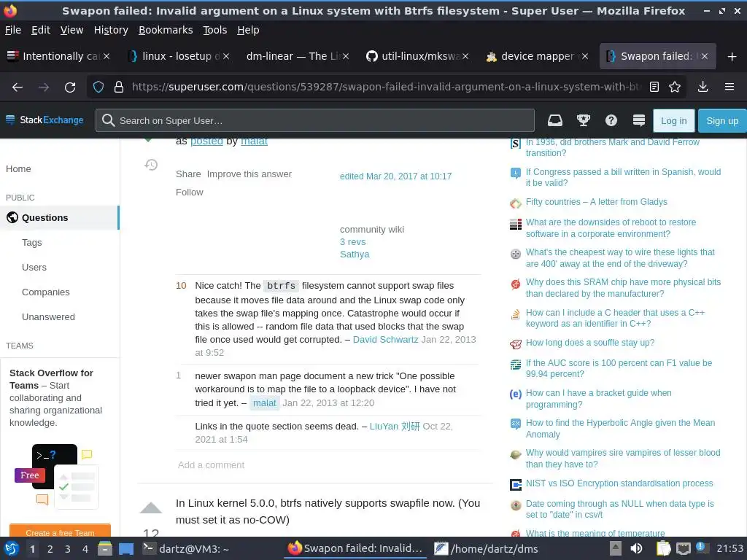Click 'Improve this answer' link
This screenshot has width=747, height=560.
(x=249, y=174)
